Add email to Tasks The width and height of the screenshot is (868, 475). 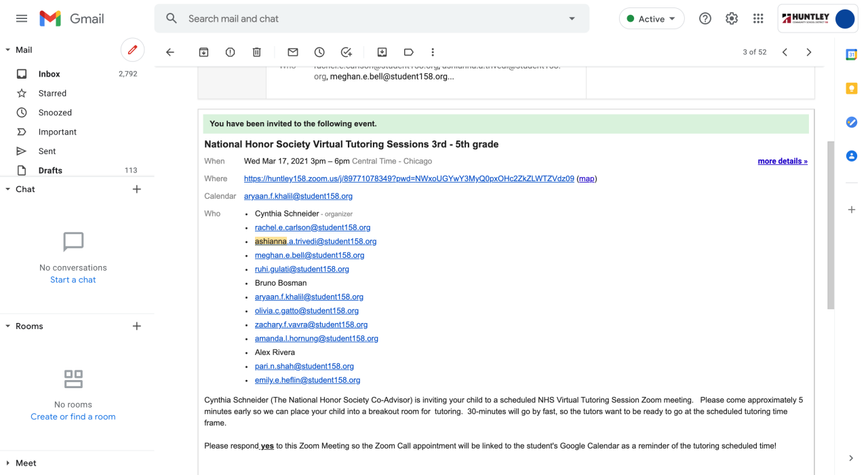(347, 52)
